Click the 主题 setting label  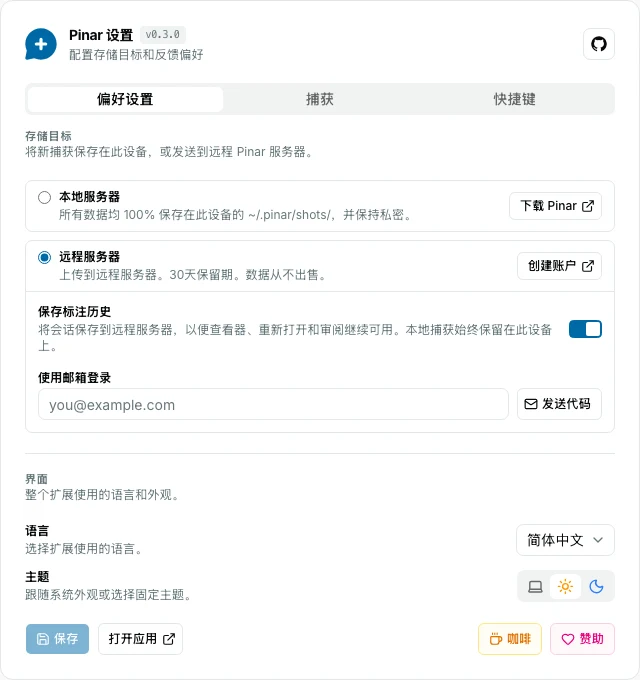pos(37,576)
